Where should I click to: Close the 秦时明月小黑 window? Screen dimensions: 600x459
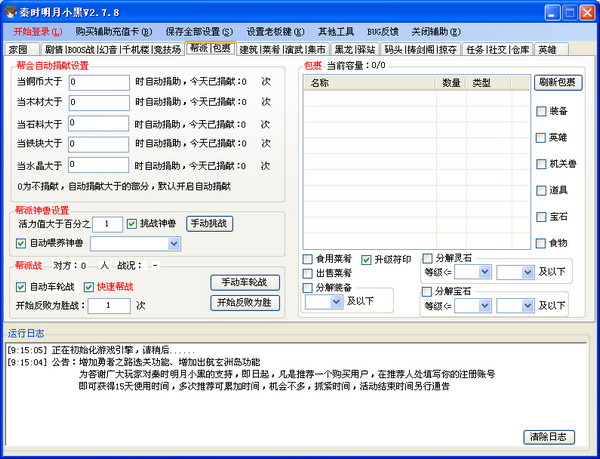click(587, 13)
